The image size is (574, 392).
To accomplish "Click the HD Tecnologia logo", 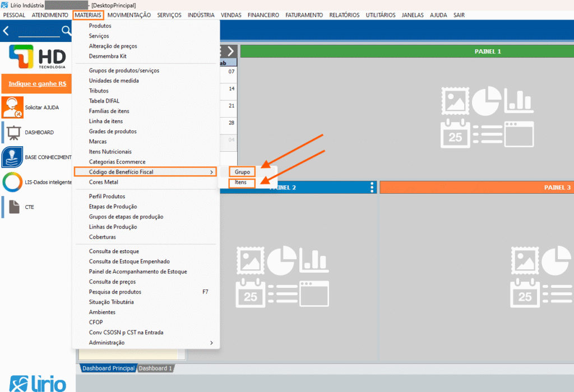I will coord(37,58).
